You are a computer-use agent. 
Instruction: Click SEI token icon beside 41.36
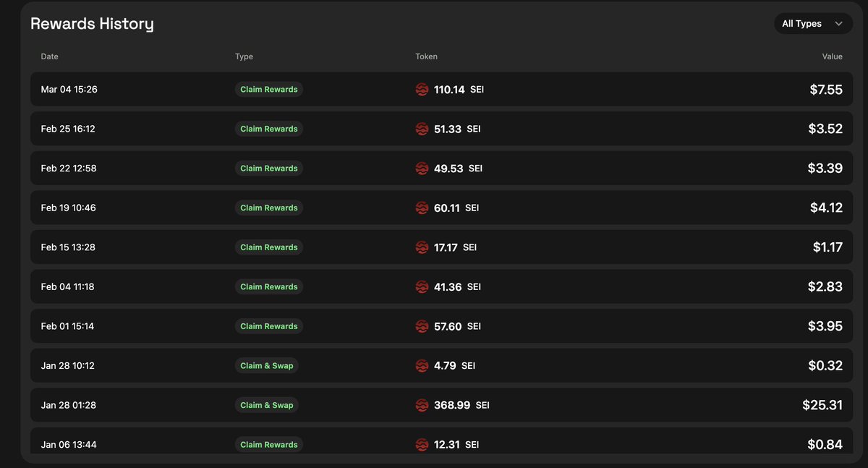422,287
